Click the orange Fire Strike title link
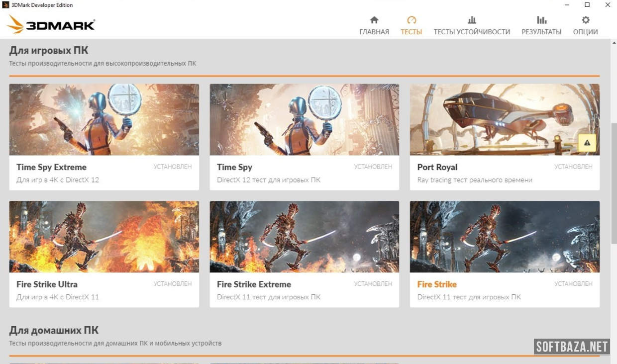 (x=437, y=284)
